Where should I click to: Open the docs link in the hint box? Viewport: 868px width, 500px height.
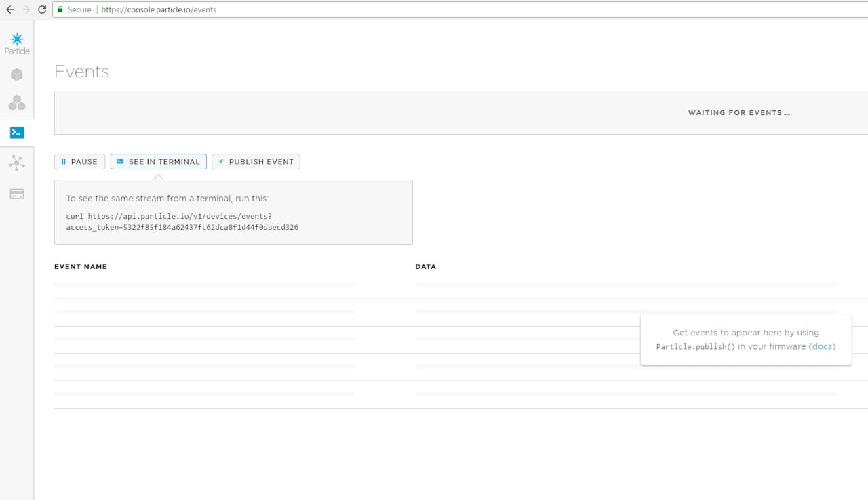(x=822, y=346)
